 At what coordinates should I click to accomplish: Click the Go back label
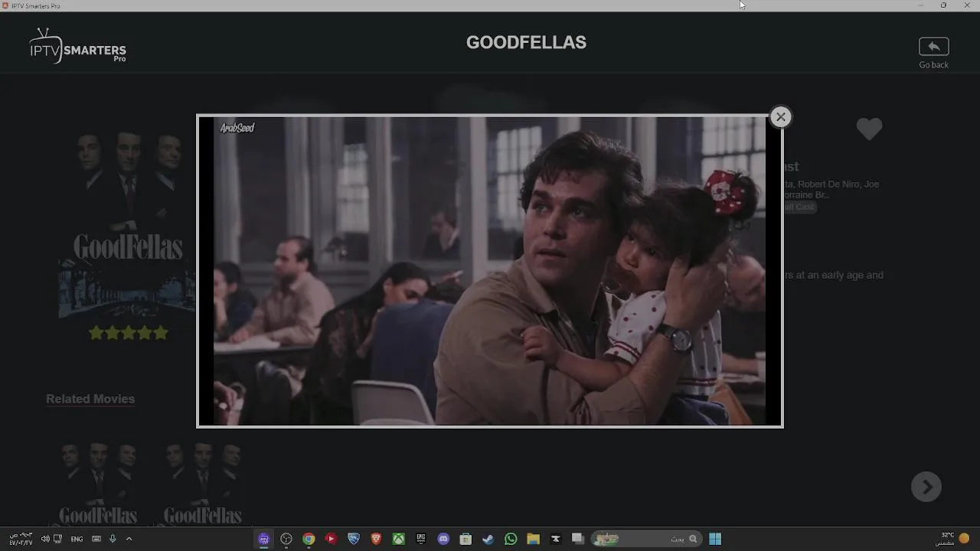(933, 65)
